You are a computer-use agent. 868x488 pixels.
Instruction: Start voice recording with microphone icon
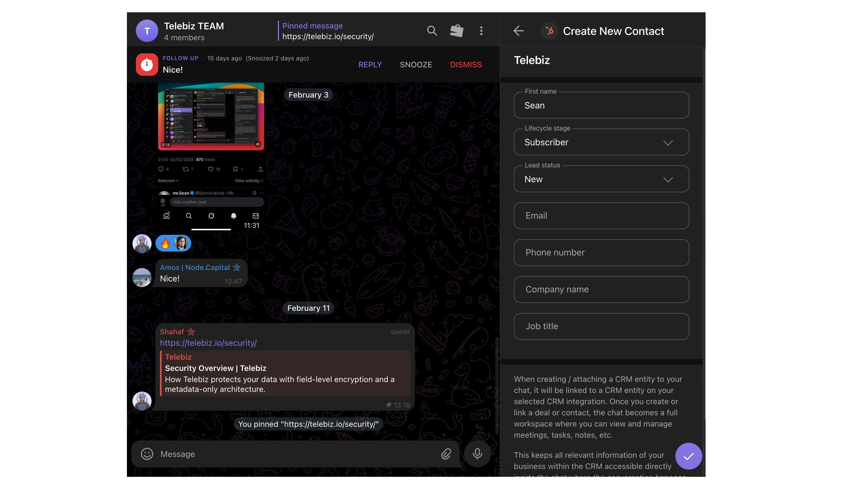(x=477, y=454)
